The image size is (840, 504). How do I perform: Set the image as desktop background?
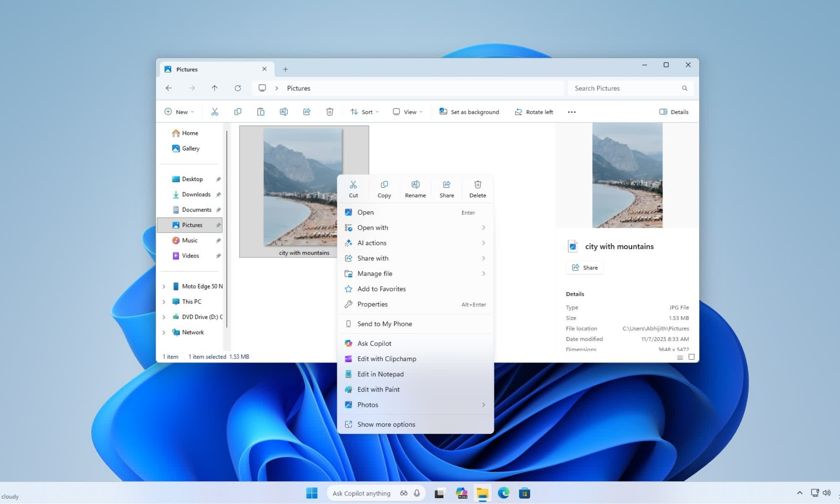click(x=469, y=111)
